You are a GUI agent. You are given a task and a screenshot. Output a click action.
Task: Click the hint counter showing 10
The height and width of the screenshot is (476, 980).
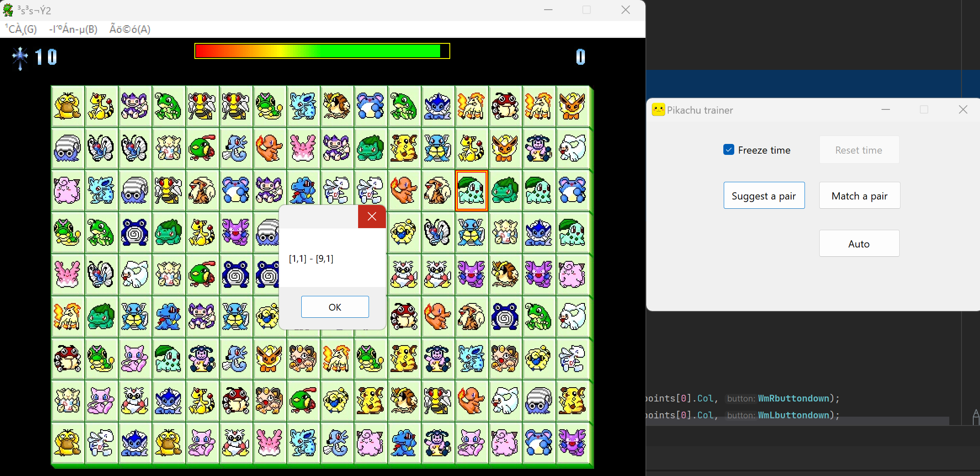(x=46, y=57)
